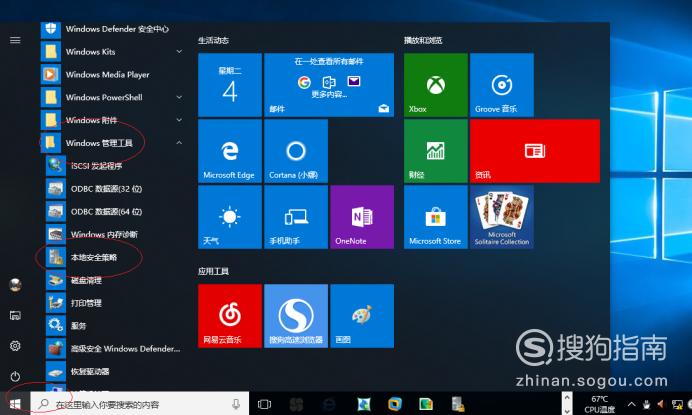This screenshot has height=415, width=692.
Task: Open 打印管理
Action: pyautogui.click(x=115, y=303)
